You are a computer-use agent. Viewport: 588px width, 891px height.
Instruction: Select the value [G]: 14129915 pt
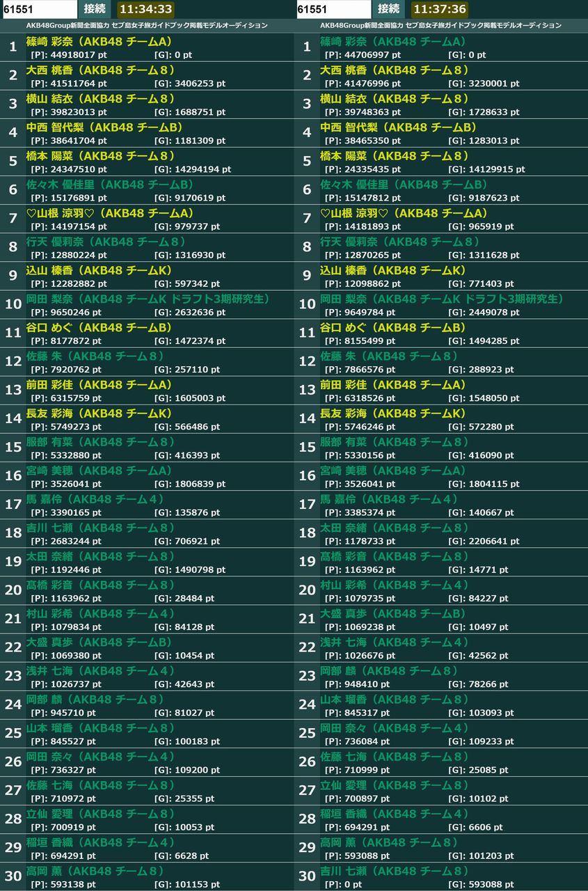click(x=486, y=168)
